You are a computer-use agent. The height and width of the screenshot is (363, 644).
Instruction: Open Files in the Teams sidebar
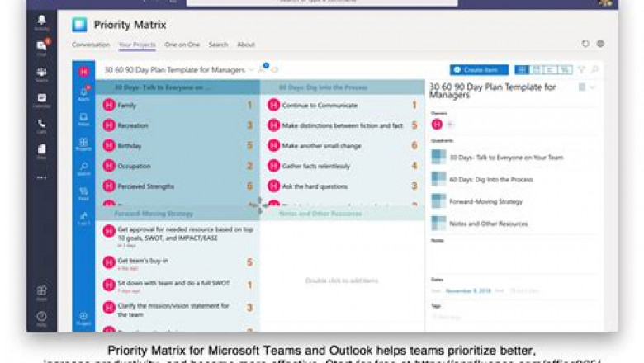pos(41,150)
